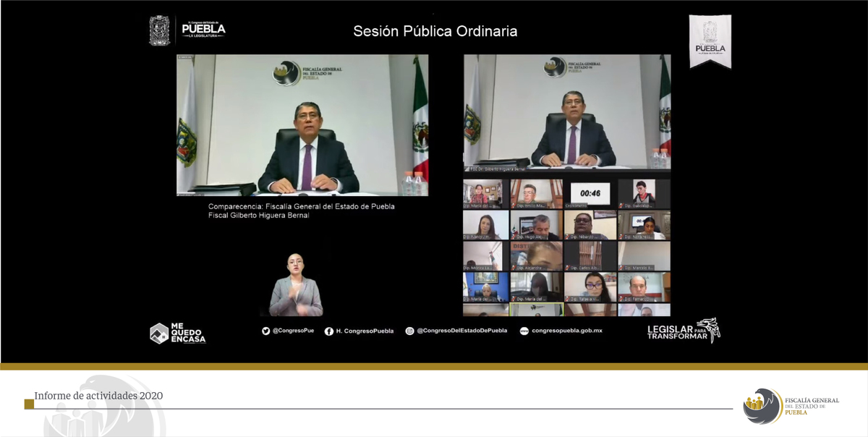This screenshot has height=437, width=868.
Task: Click the Congreso Puebla LX Legislatura logo
Action: (187, 30)
